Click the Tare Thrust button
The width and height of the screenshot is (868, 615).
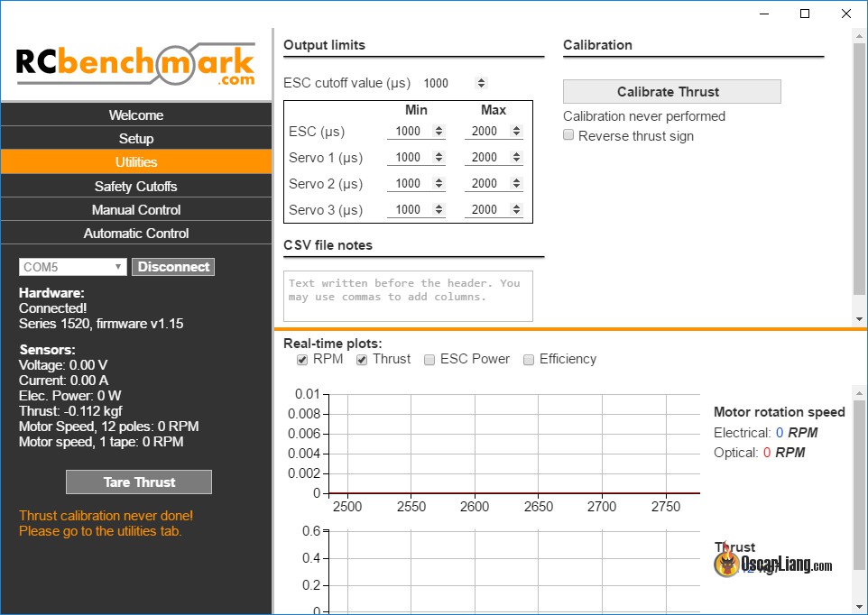click(139, 482)
